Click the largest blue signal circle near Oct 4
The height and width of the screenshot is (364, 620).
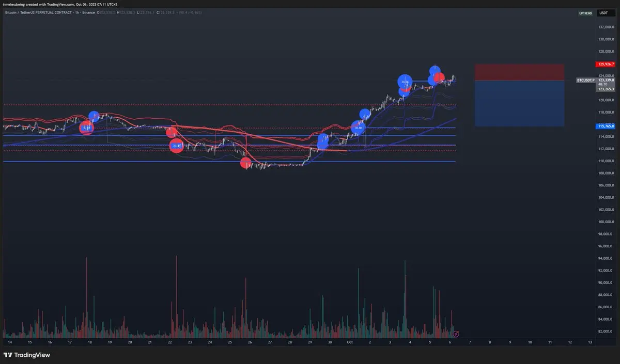pos(405,82)
